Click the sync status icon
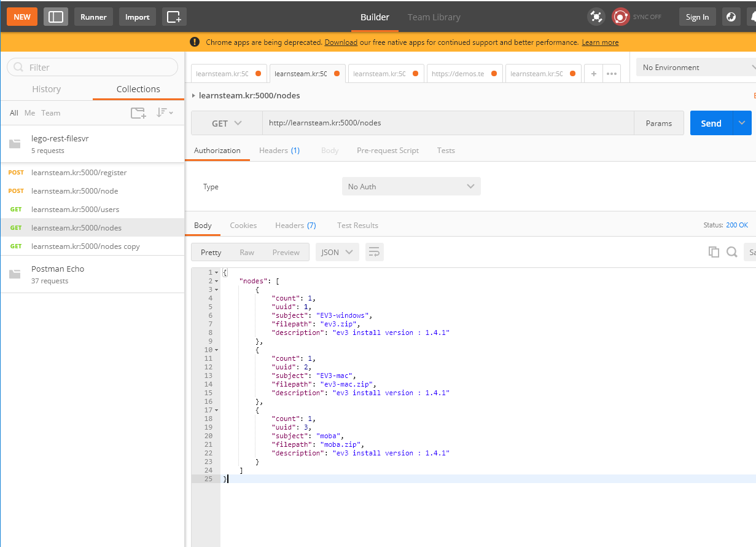 pyautogui.click(x=621, y=17)
